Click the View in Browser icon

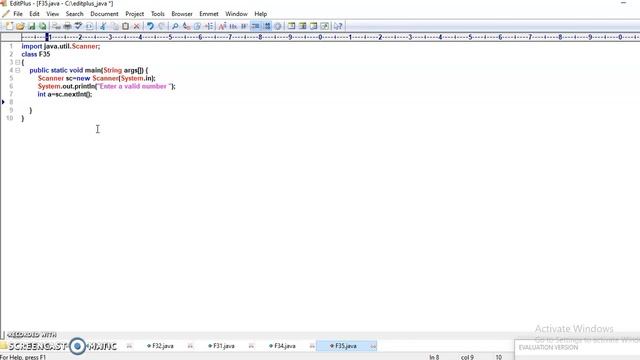[89, 26]
